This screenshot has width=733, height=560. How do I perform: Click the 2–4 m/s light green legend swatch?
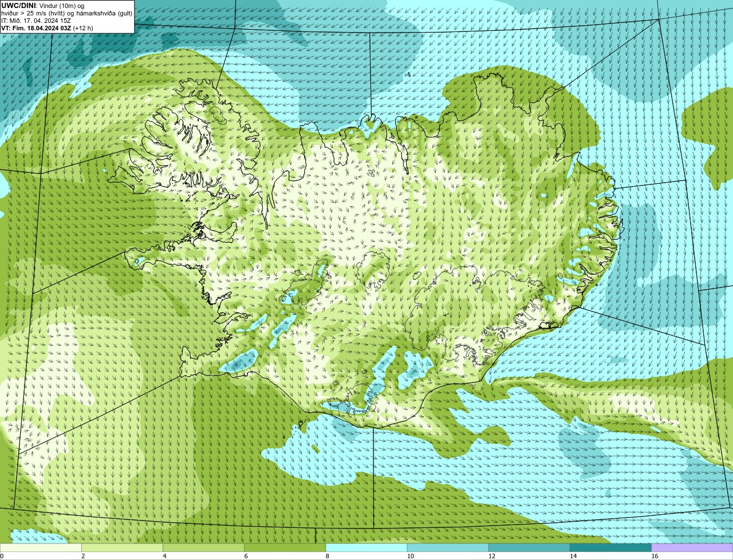tap(122, 547)
